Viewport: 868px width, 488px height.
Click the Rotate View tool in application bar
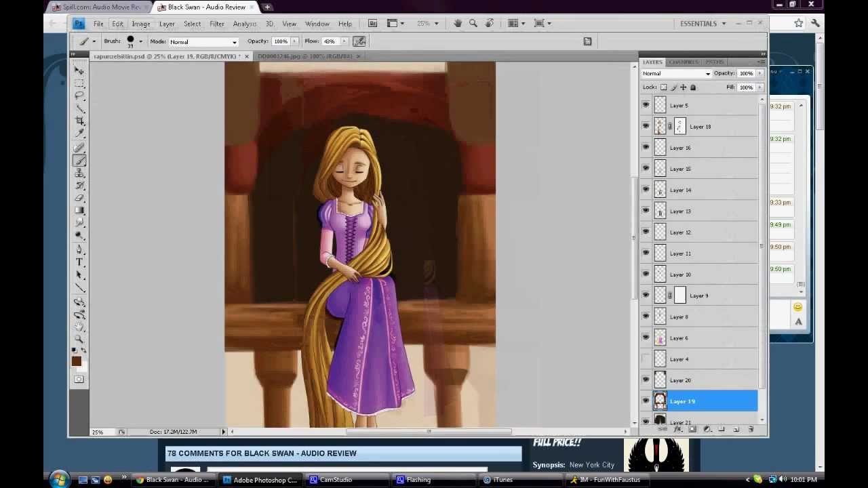[x=490, y=23]
